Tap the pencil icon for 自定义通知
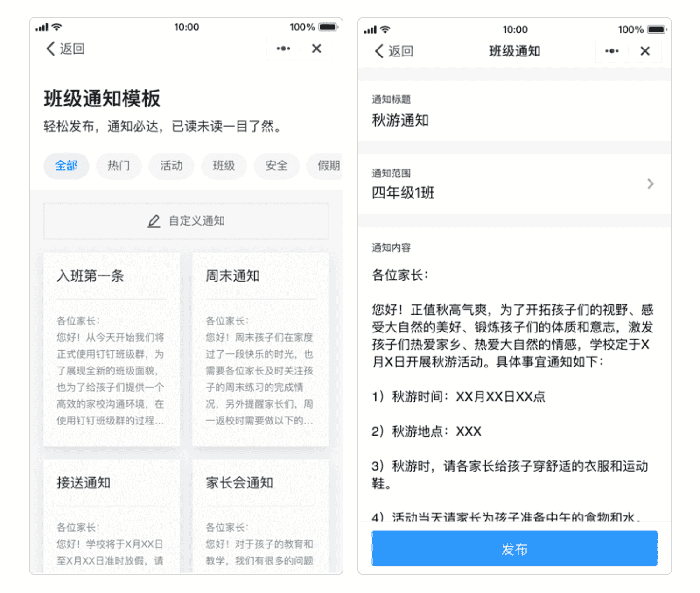The height and width of the screenshot is (593, 700). click(x=154, y=221)
